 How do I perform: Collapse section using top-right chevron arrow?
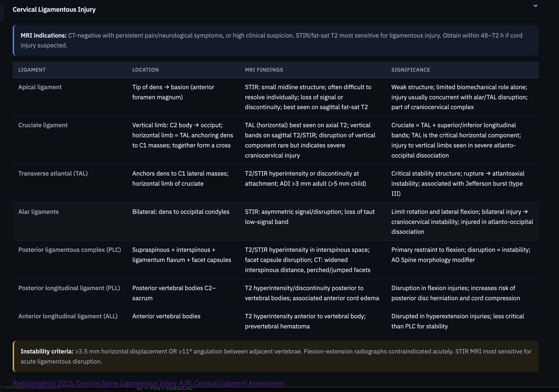click(x=535, y=6)
